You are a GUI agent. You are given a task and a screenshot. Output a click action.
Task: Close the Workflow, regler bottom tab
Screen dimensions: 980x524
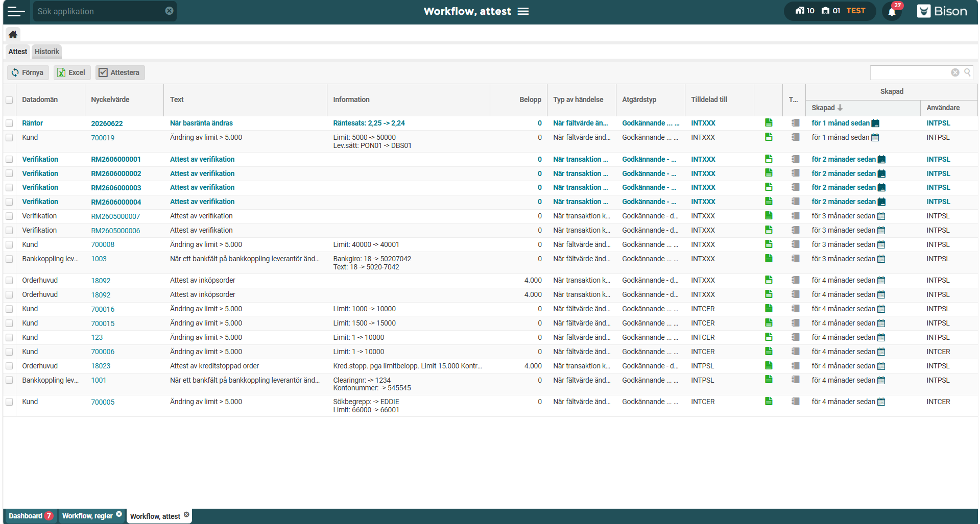[x=119, y=514]
